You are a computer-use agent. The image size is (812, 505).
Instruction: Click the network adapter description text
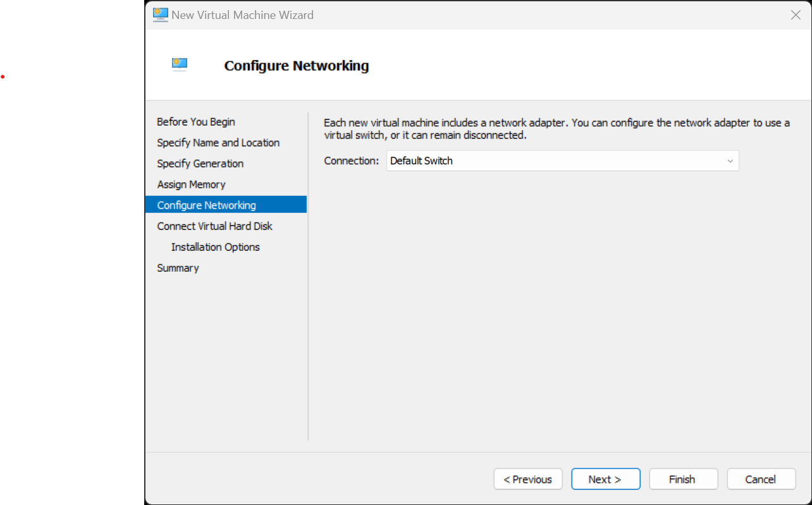[557, 129]
